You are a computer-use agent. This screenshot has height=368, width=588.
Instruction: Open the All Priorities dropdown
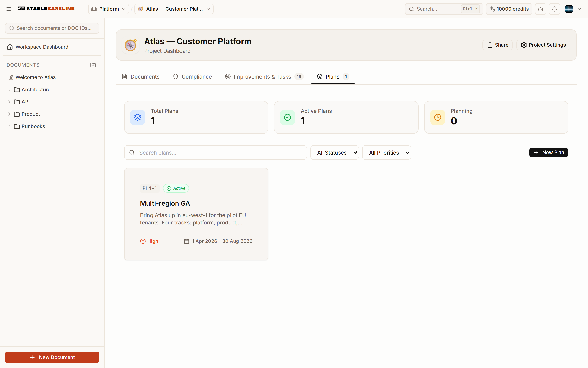pyautogui.click(x=386, y=153)
